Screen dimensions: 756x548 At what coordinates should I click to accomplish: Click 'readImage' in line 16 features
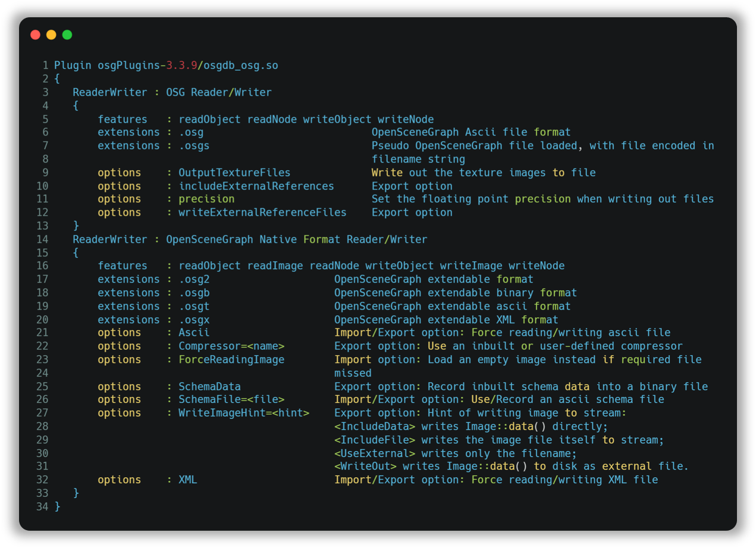point(275,265)
